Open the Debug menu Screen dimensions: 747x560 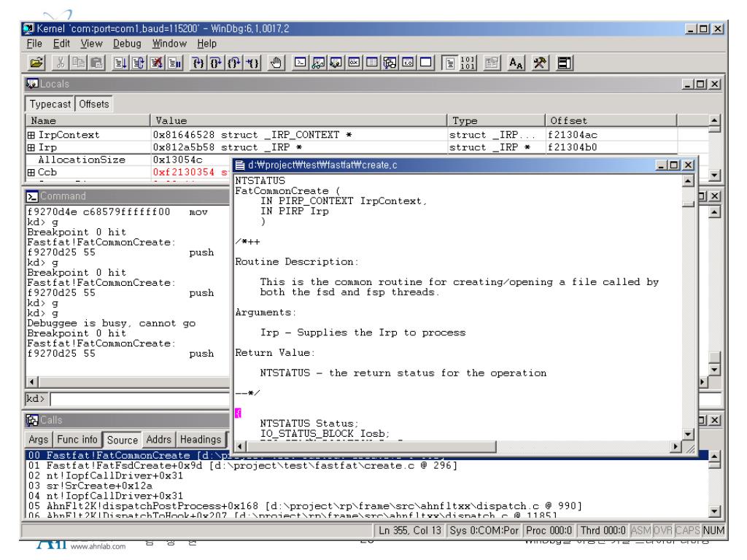point(127,43)
